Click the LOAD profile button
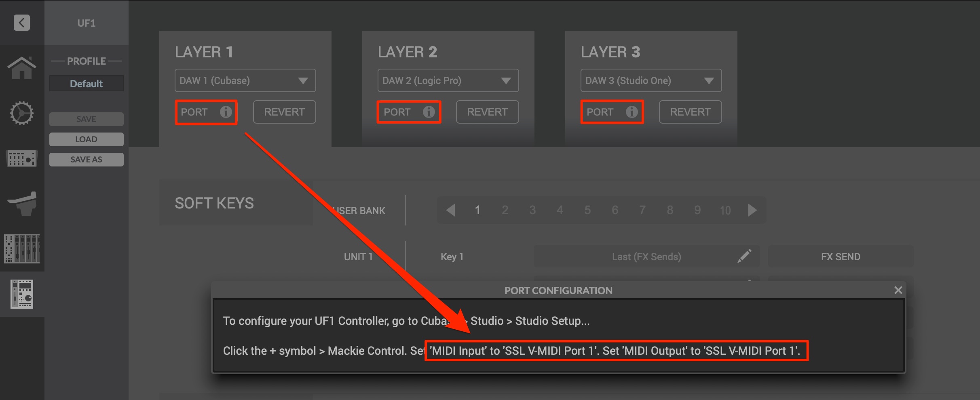980x400 pixels. coord(87,139)
